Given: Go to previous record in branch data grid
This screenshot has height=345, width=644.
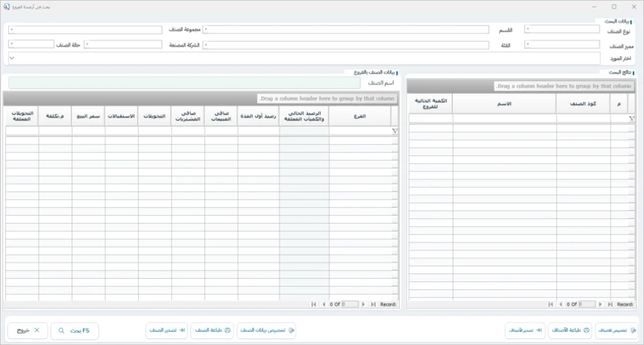Looking at the screenshot, I should point(323,304).
